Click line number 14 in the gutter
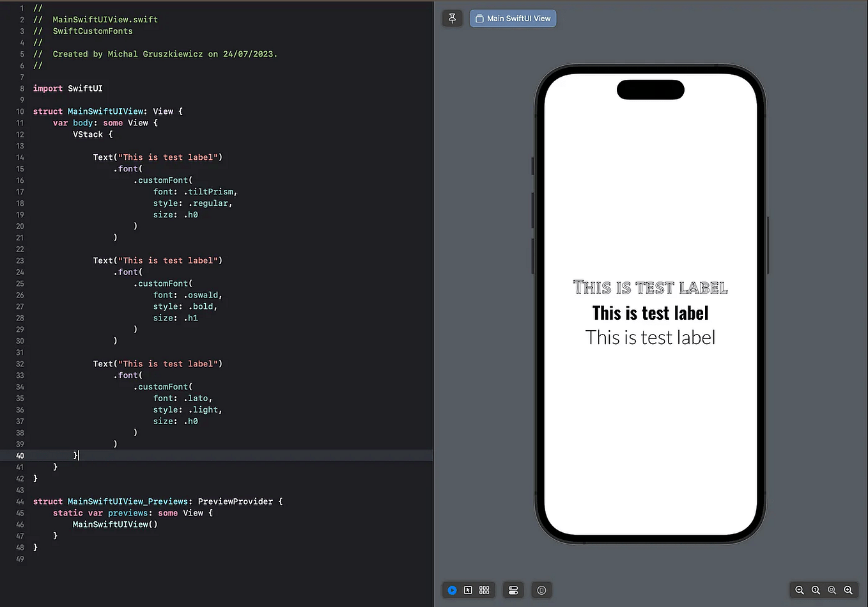Viewport: 868px width, 607px height. (20, 157)
